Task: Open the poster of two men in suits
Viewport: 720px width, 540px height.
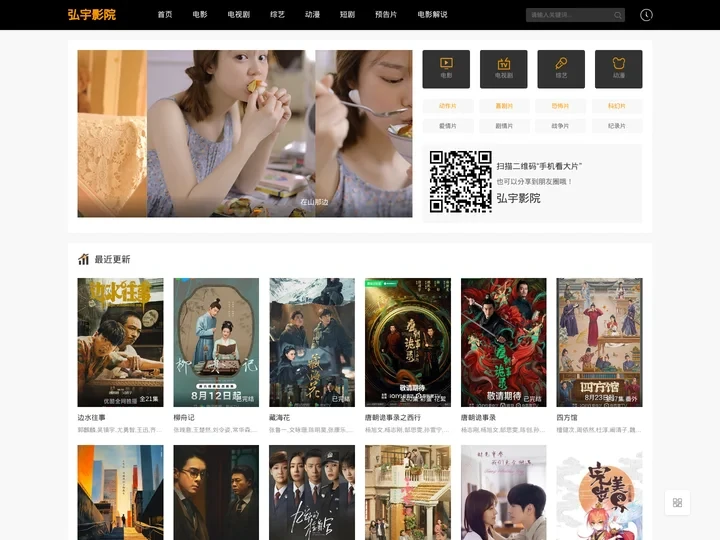Action: (x=216, y=492)
